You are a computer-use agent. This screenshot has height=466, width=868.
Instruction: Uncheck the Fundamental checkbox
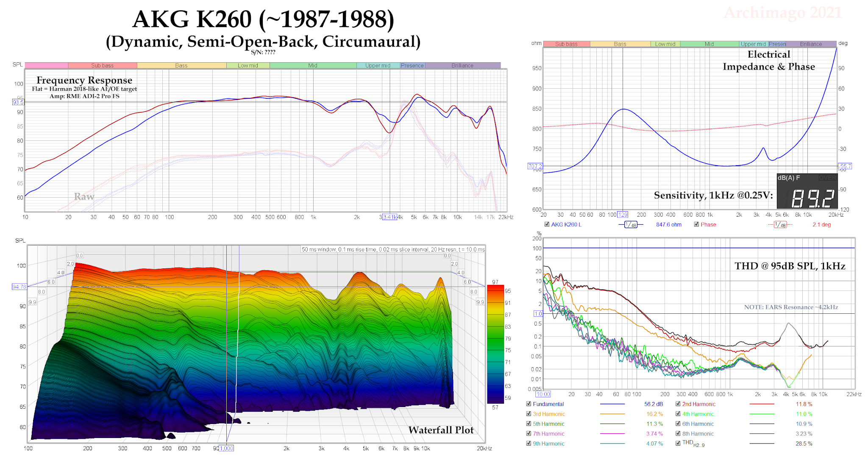(x=529, y=404)
